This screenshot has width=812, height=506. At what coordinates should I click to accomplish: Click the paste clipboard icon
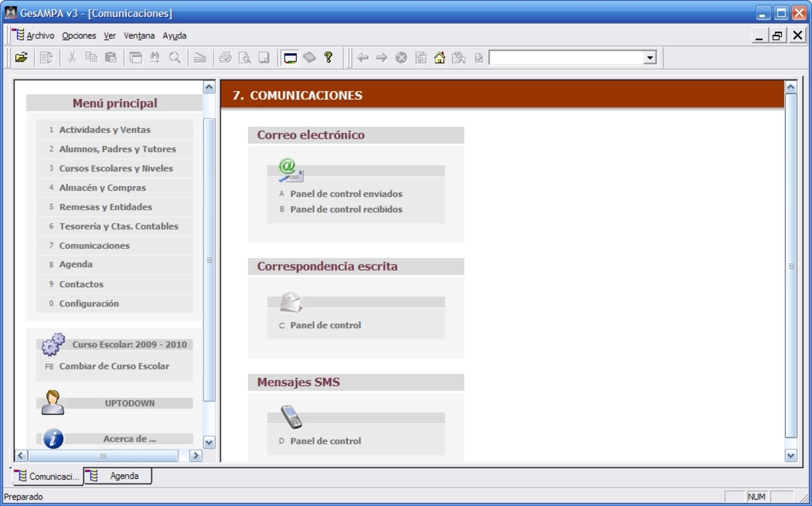click(x=111, y=58)
